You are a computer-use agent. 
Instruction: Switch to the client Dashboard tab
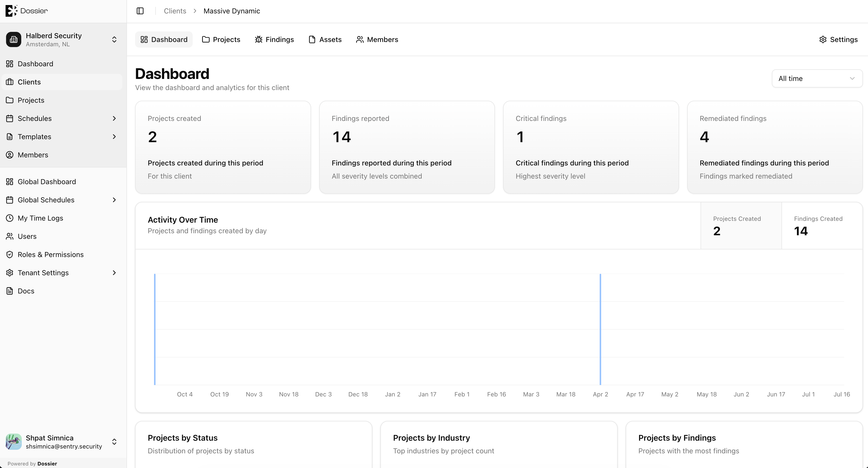point(164,39)
